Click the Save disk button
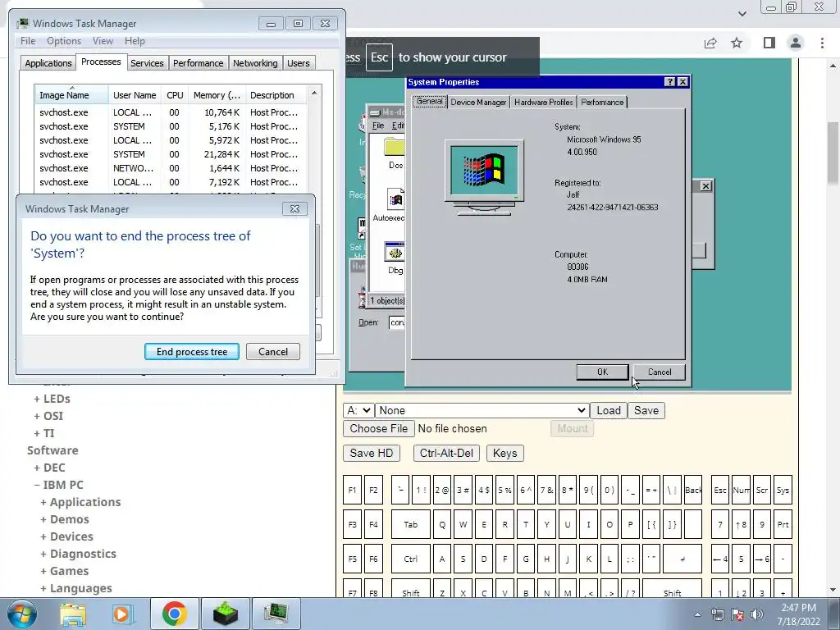Image resolution: width=840 pixels, height=630 pixels. pyautogui.click(x=646, y=410)
